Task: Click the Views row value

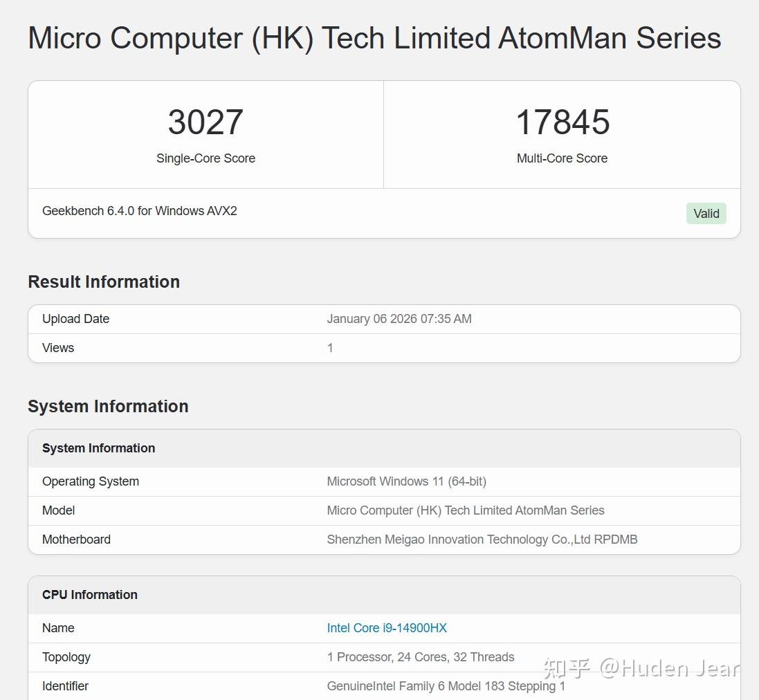Action: pyautogui.click(x=330, y=348)
